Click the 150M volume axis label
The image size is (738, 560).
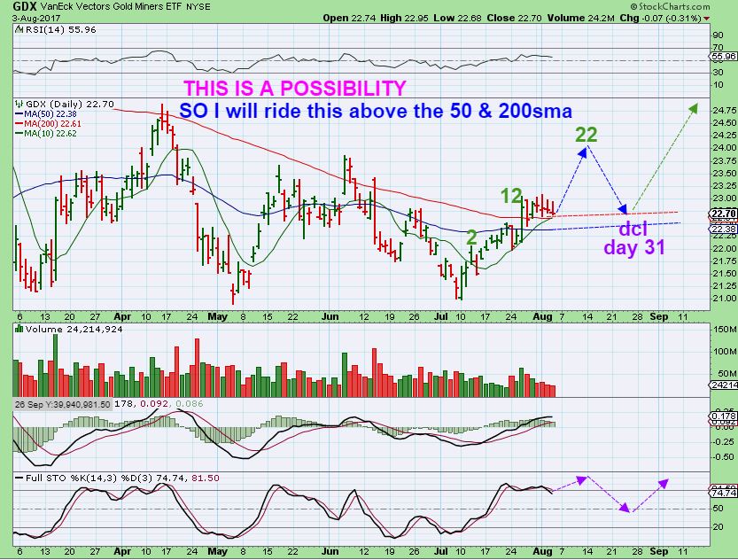[725, 330]
